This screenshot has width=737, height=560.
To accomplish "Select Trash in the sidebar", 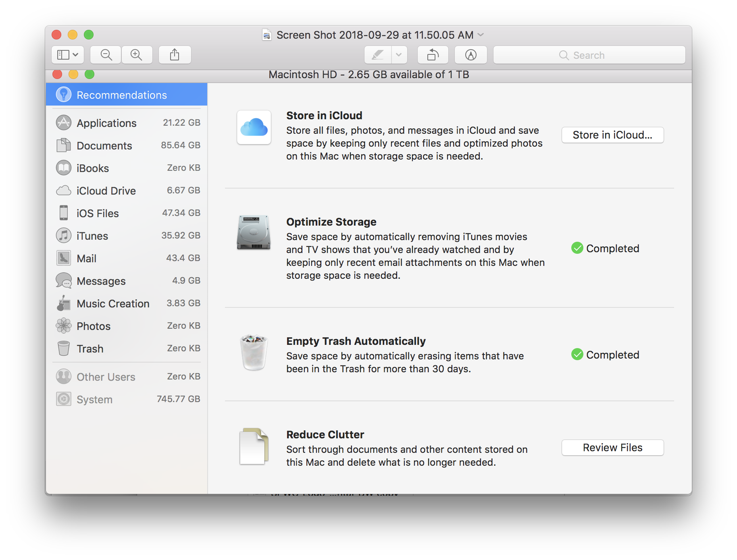I will [x=127, y=348].
